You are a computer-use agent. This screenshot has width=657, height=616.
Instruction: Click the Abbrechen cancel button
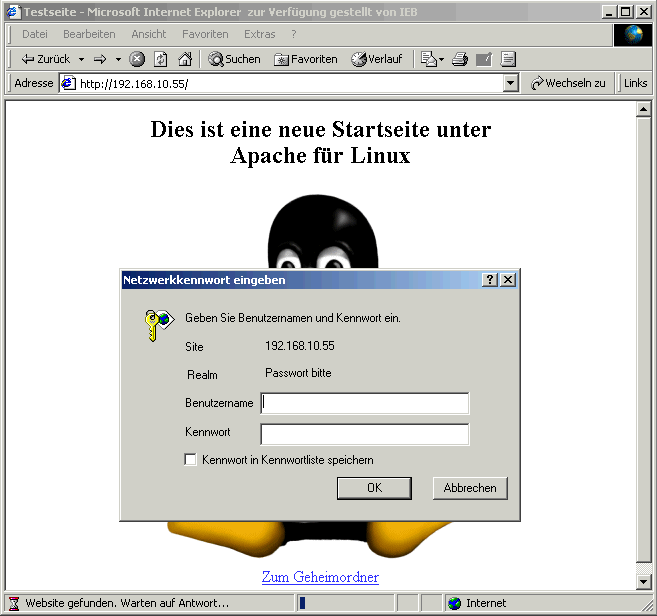pyautogui.click(x=470, y=488)
